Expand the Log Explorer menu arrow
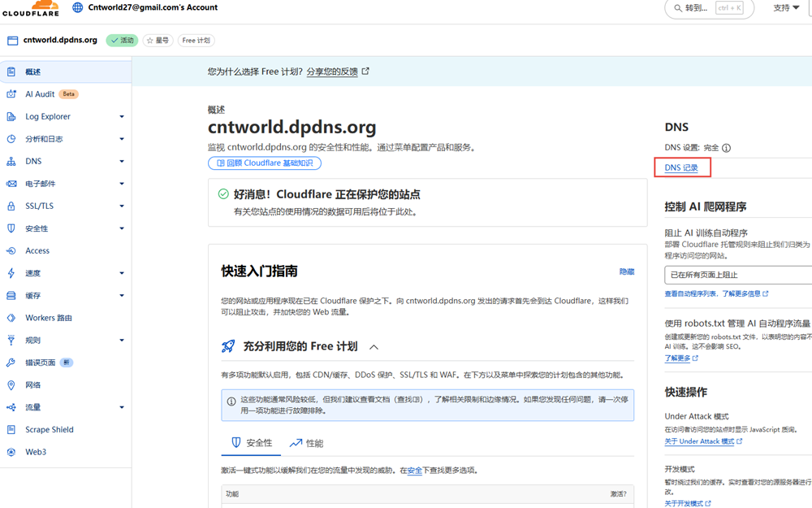This screenshot has height=508, width=812. coord(122,116)
